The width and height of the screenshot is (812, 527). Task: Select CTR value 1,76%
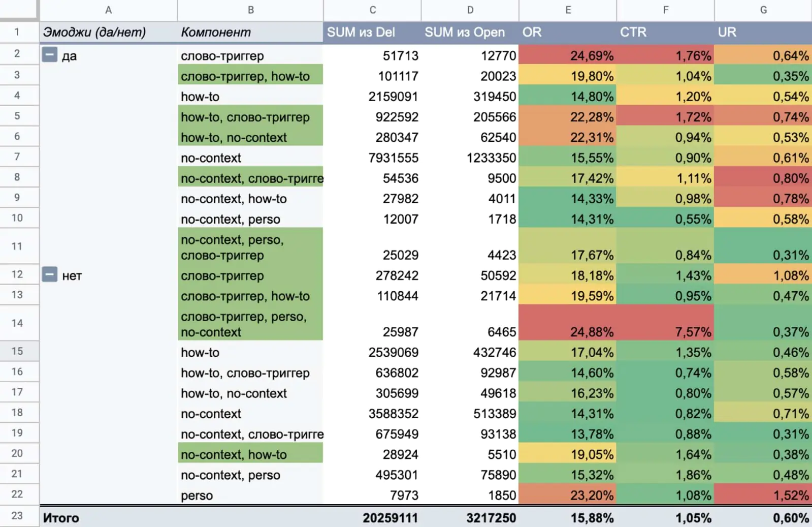[665, 55]
